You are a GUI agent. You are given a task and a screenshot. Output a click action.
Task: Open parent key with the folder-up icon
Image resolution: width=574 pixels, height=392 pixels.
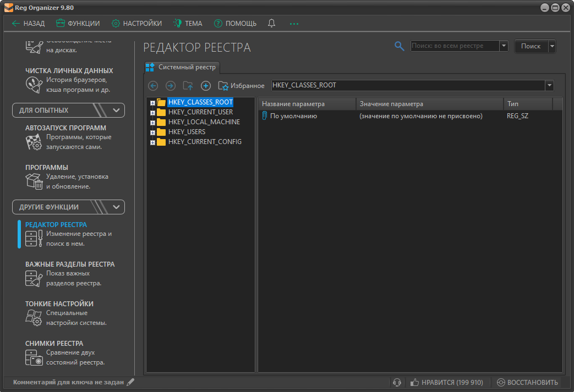[188, 86]
